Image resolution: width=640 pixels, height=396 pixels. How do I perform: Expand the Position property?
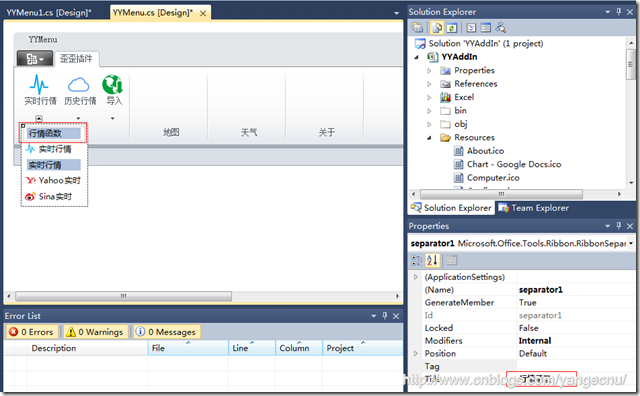[416, 353]
